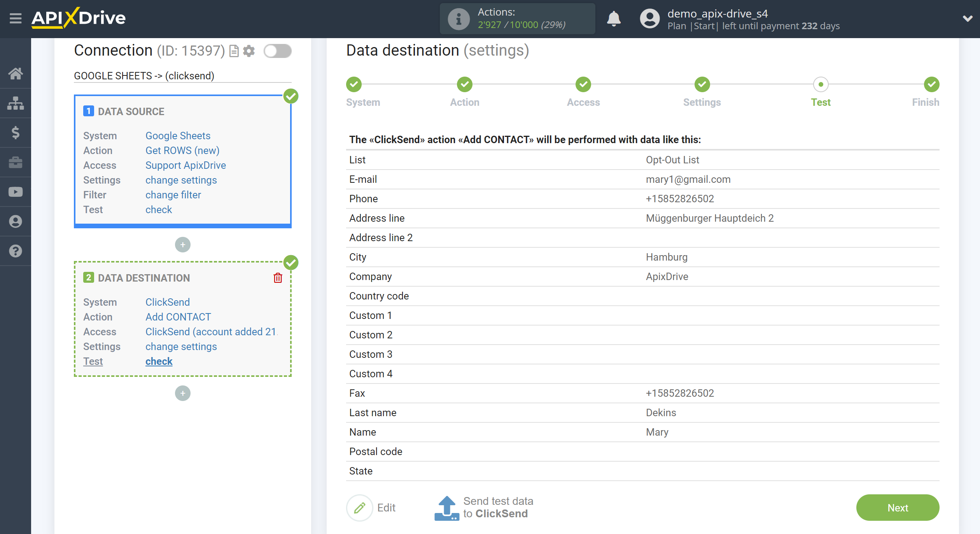Go to the Finish step
The image size is (980, 534).
click(x=932, y=84)
